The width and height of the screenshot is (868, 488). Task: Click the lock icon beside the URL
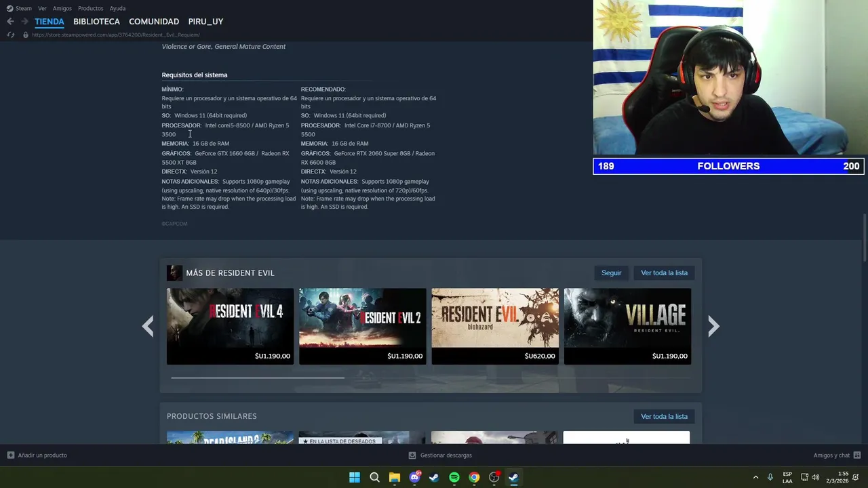pyautogui.click(x=26, y=35)
